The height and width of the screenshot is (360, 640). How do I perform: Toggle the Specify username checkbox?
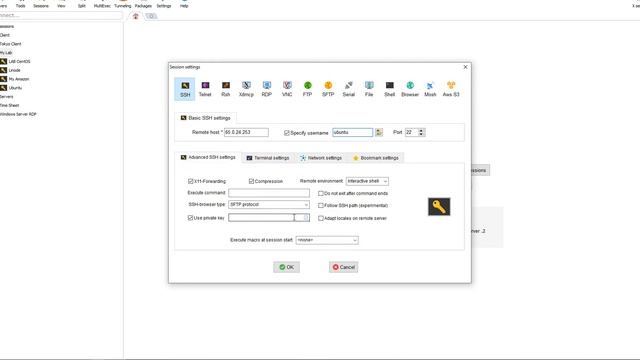287,133
